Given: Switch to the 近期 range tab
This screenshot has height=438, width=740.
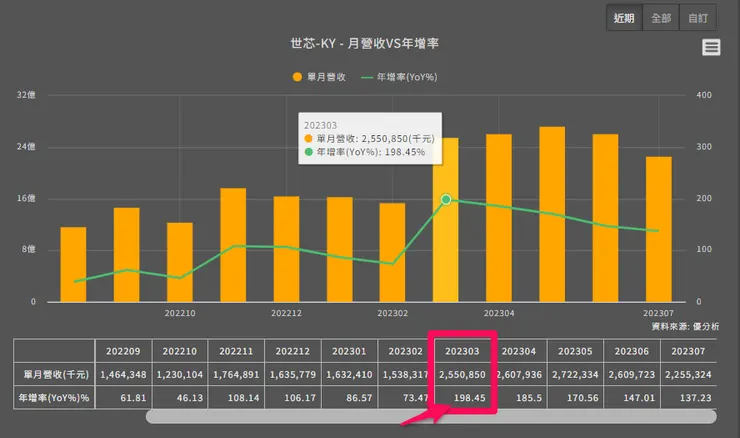Looking at the screenshot, I should [x=624, y=18].
